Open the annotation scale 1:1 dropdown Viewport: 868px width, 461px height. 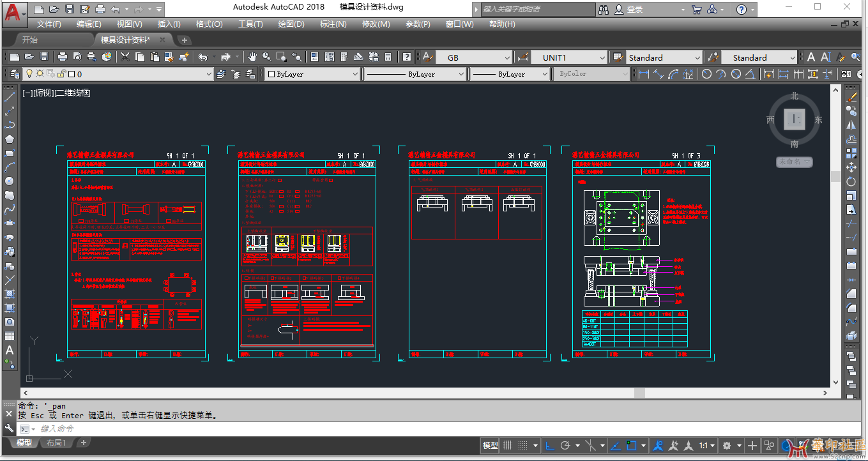(706, 445)
